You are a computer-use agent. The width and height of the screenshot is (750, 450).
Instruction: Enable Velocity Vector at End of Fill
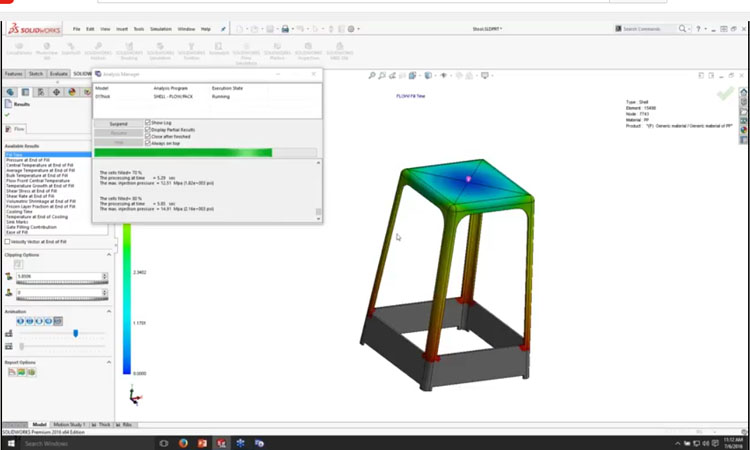pos(8,241)
